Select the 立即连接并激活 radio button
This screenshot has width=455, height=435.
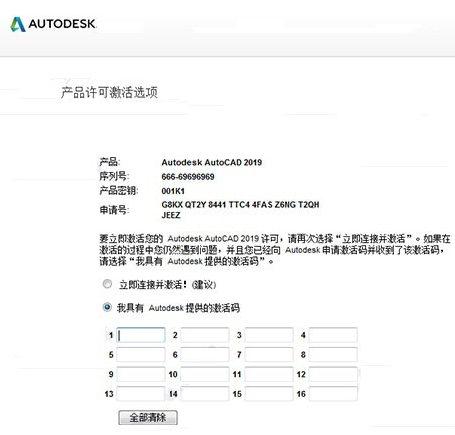107,284
